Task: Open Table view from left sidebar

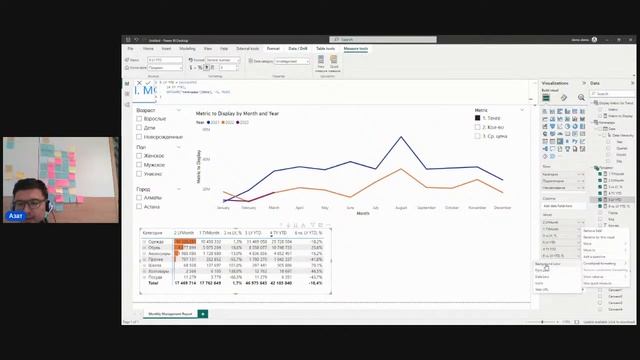Action: click(127, 94)
